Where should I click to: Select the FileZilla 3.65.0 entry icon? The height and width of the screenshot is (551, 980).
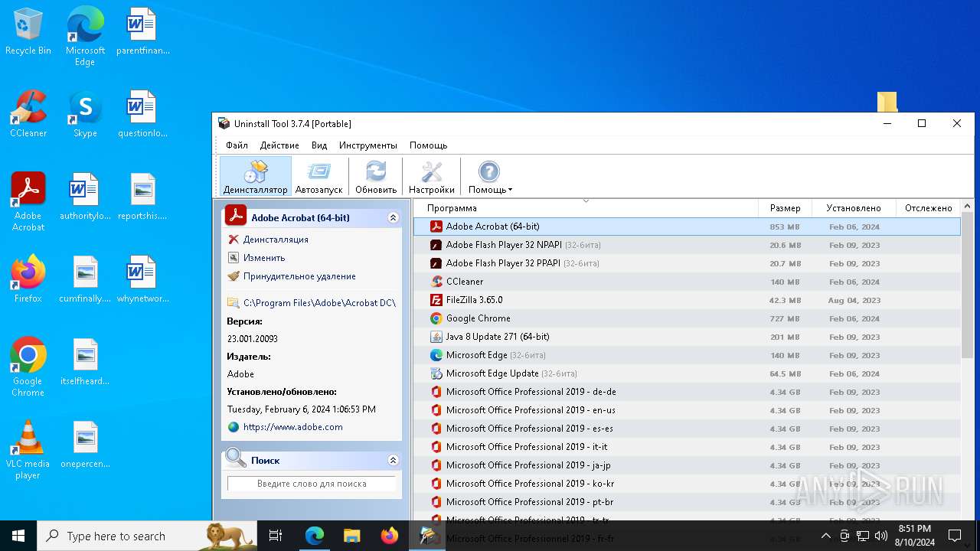pos(436,300)
